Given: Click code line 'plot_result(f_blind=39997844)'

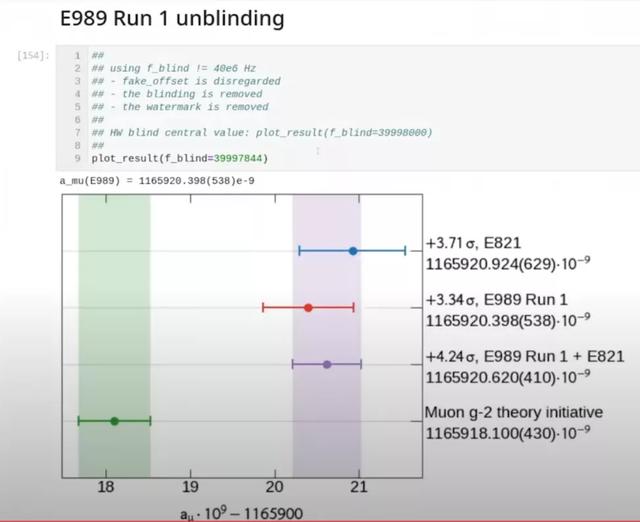Looking at the screenshot, I should (180, 158).
